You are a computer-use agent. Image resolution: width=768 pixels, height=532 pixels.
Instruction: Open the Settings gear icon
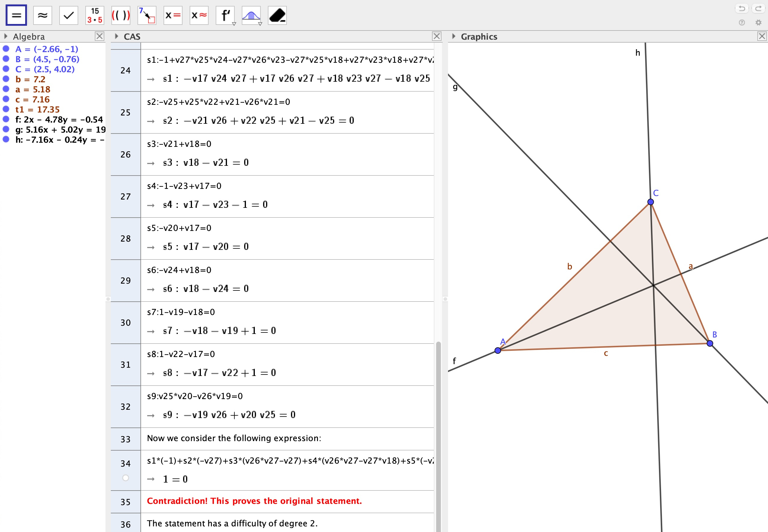(758, 23)
